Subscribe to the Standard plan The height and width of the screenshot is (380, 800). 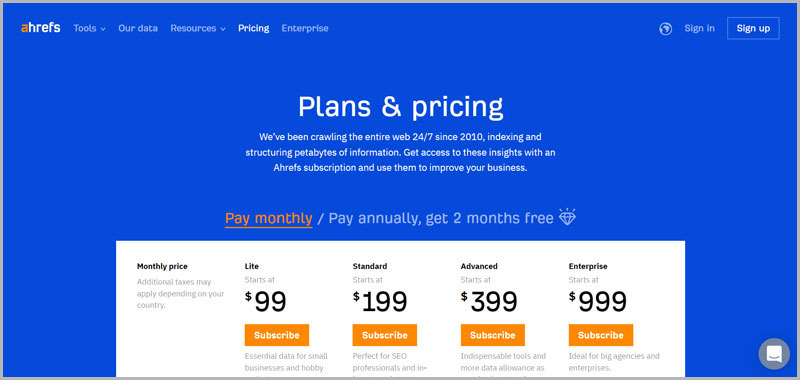385,335
